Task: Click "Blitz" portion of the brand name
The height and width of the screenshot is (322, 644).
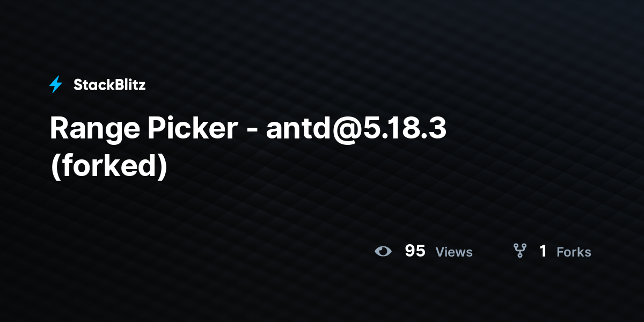Action: pyautogui.click(x=128, y=84)
